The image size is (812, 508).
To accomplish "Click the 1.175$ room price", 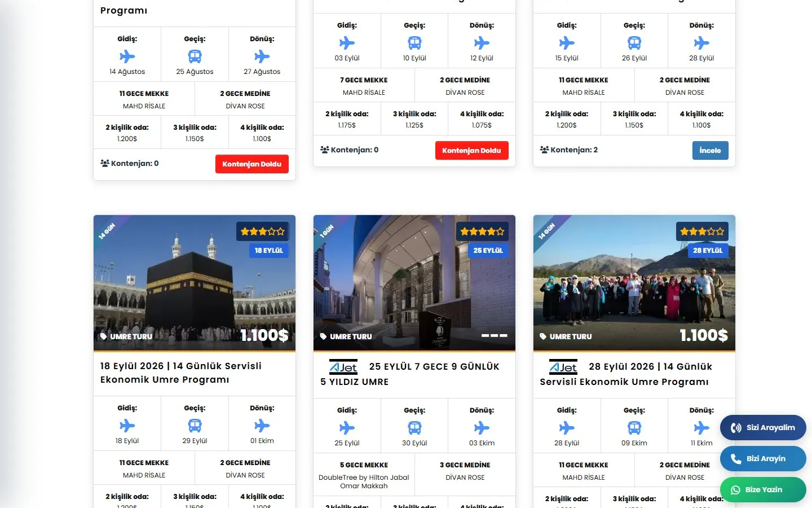I will [347, 125].
